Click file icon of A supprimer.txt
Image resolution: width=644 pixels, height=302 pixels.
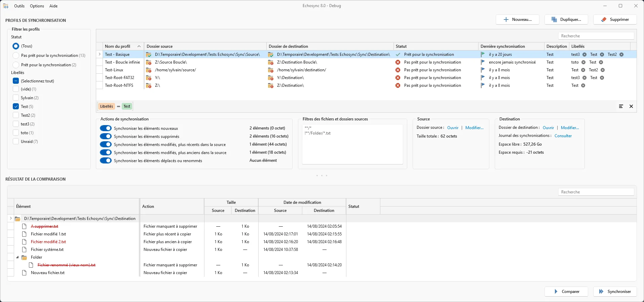(24, 226)
